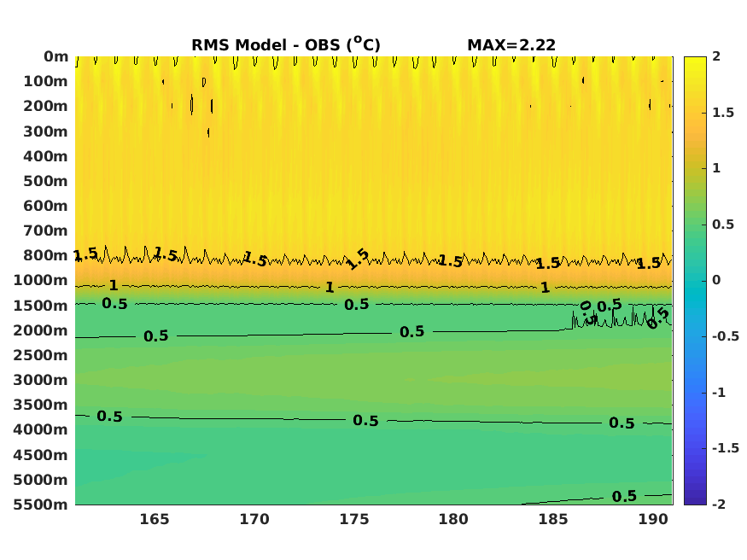747x560 pixels.
Task: Click the colorbar gradient strip
Action: tap(695, 281)
